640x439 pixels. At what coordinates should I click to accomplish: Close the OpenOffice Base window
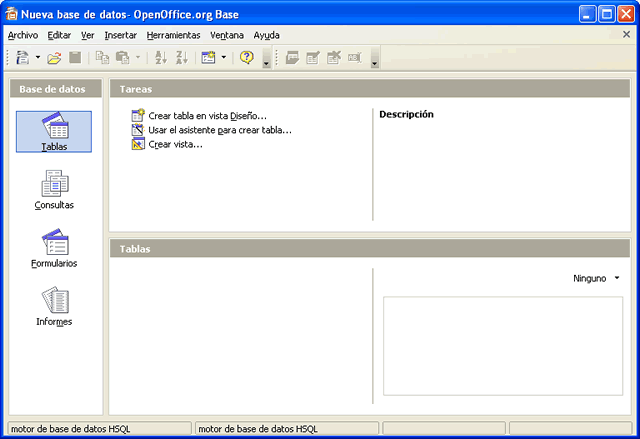point(626,14)
